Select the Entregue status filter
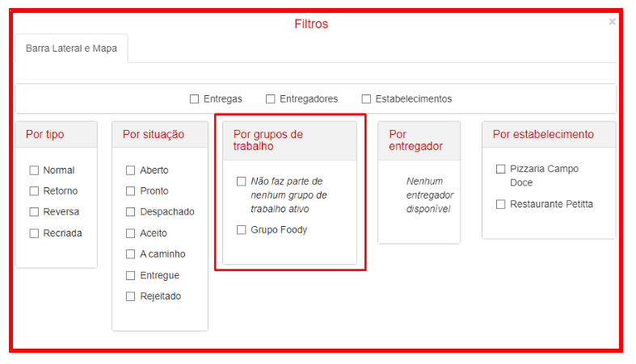 [131, 276]
